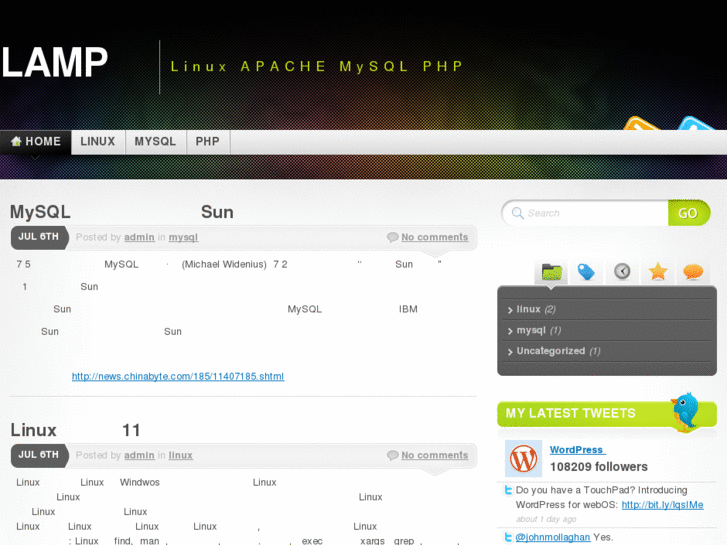727x545 pixels.
Task: Click the 'IBM' word in MySQL post
Action: click(x=408, y=309)
